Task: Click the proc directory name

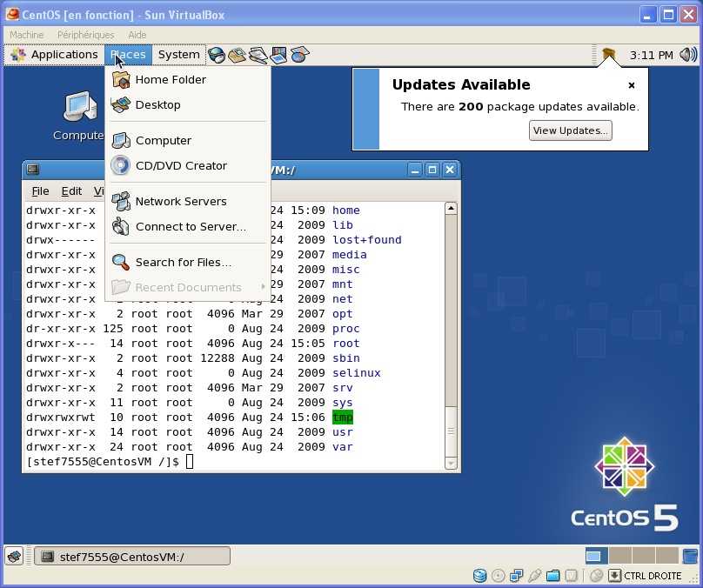Action: pyautogui.click(x=346, y=329)
